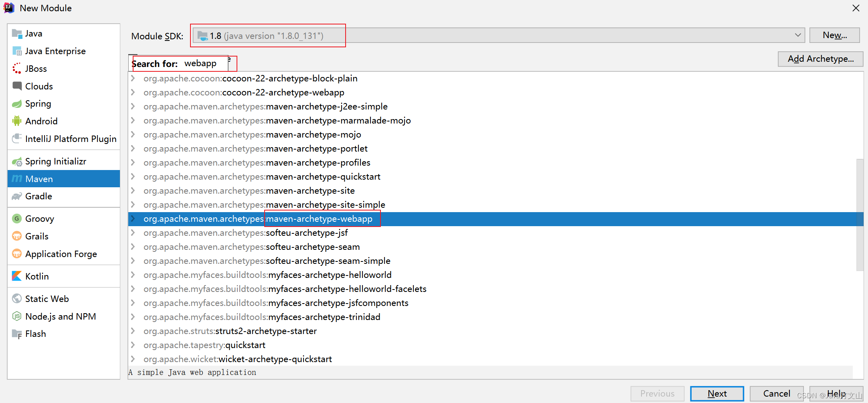Click the Spring Initializr icon
The image size is (868, 403).
17,162
